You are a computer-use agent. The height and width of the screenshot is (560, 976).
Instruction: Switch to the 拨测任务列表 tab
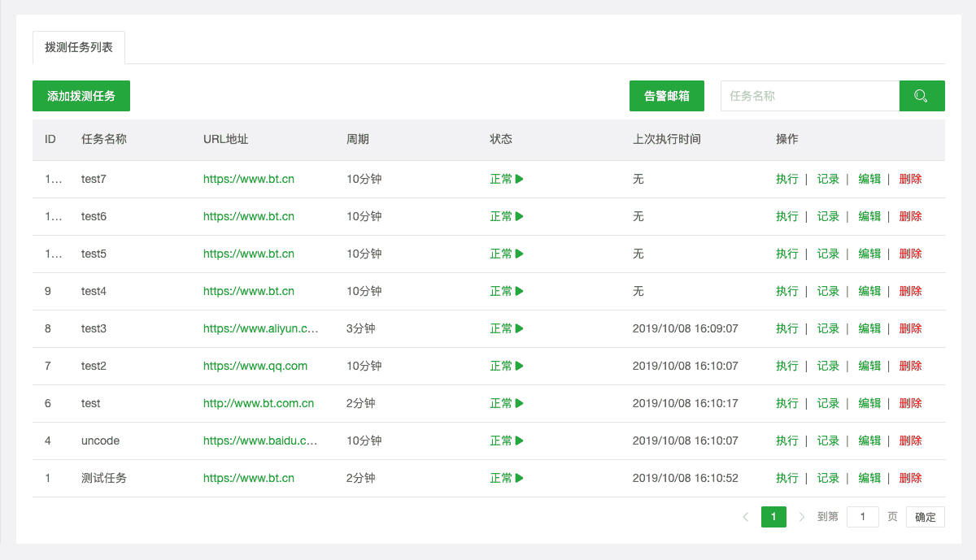[78, 47]
